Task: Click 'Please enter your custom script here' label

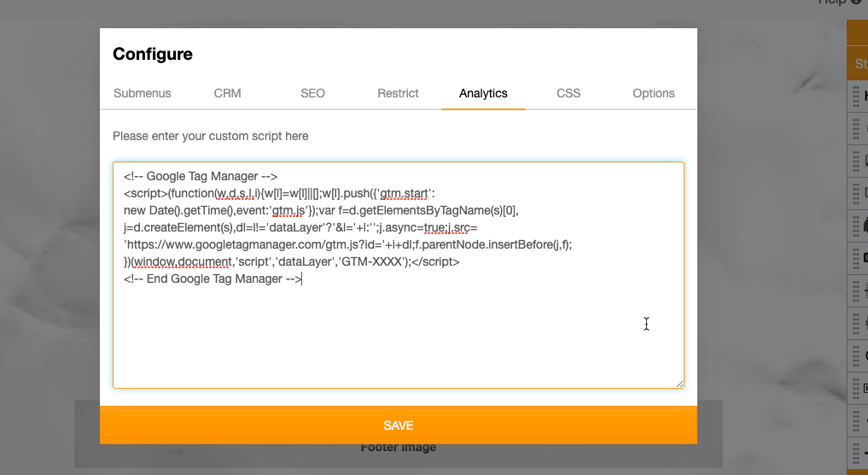Action: pos(211,136)
